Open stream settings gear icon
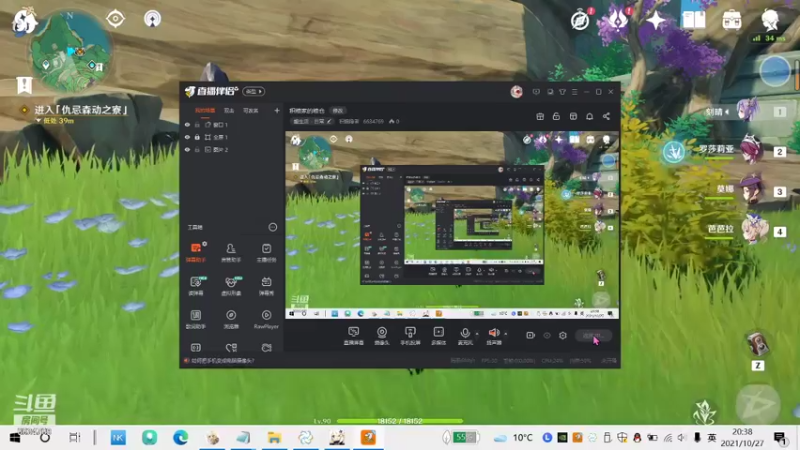 pyautogui.click(x=563, y=335)
